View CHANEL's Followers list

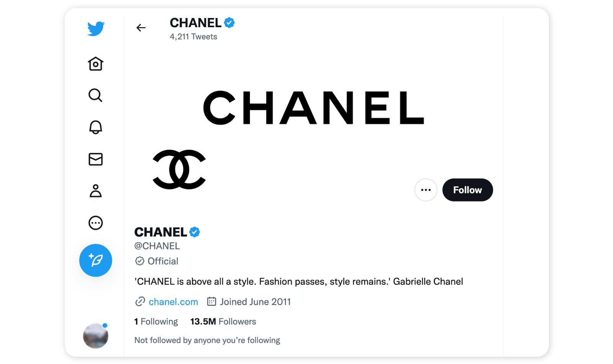[223, 321]
